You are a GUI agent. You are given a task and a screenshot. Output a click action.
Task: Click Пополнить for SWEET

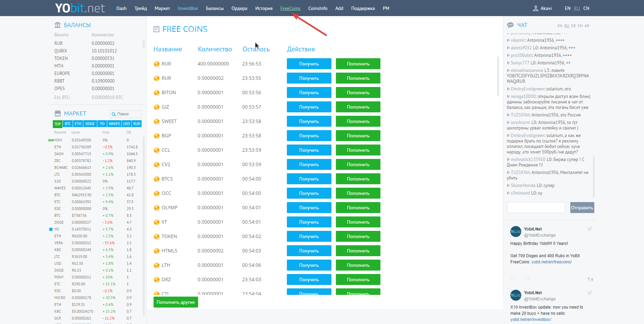[358, 121]
